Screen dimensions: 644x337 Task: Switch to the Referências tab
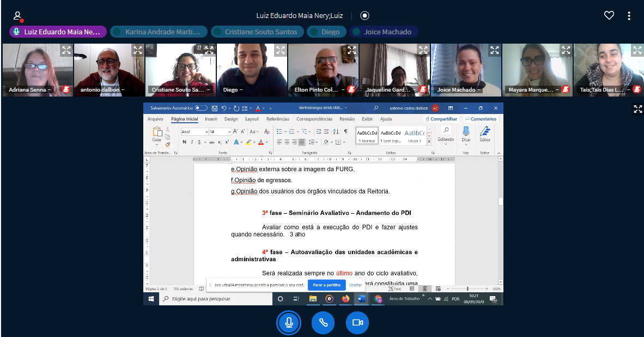[277, 119]
